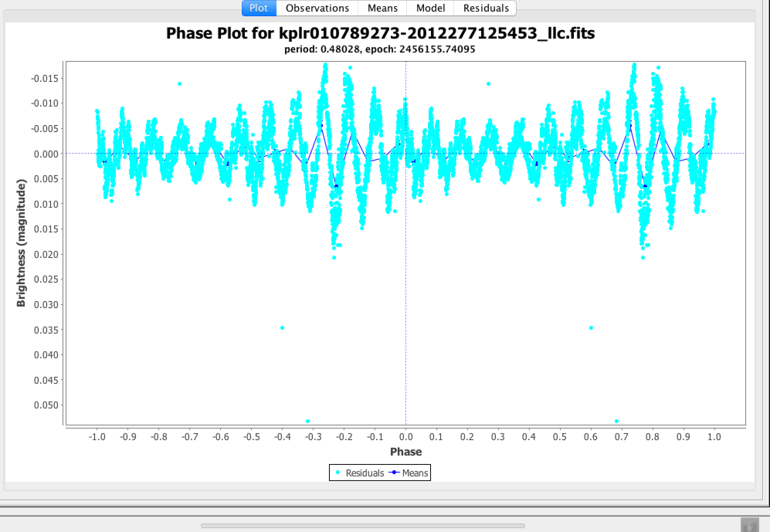
Task: Click the high outlier near phase -0.7
Action: (x=180, y=84)
